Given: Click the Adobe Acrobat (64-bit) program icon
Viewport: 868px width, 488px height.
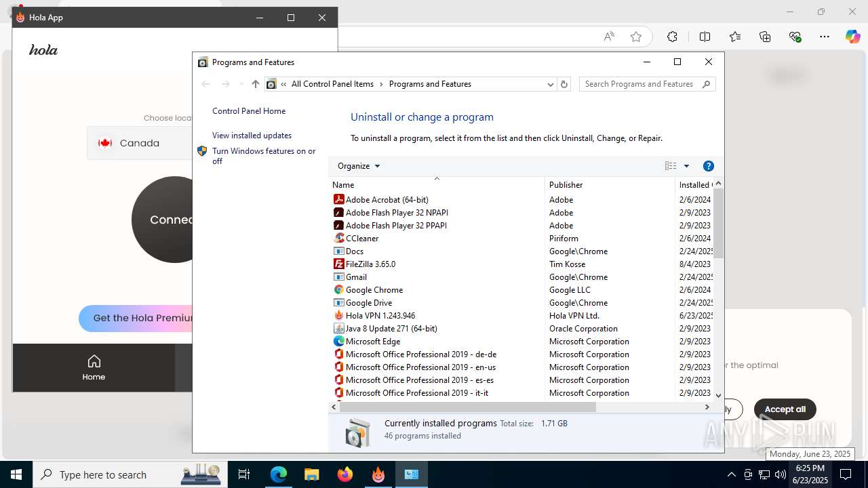Looking at the screenshot, I should click(x=339, y=199).
